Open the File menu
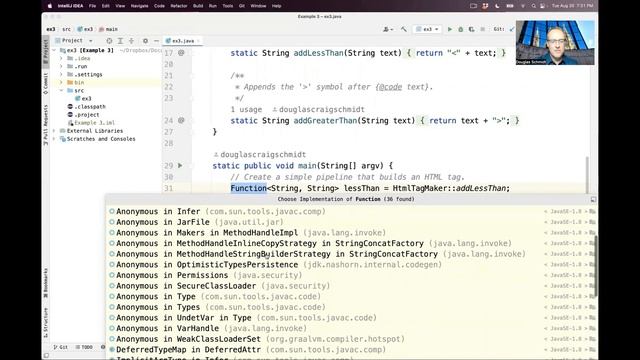This screenshot has height=360, width=640. tap(92, 6)
